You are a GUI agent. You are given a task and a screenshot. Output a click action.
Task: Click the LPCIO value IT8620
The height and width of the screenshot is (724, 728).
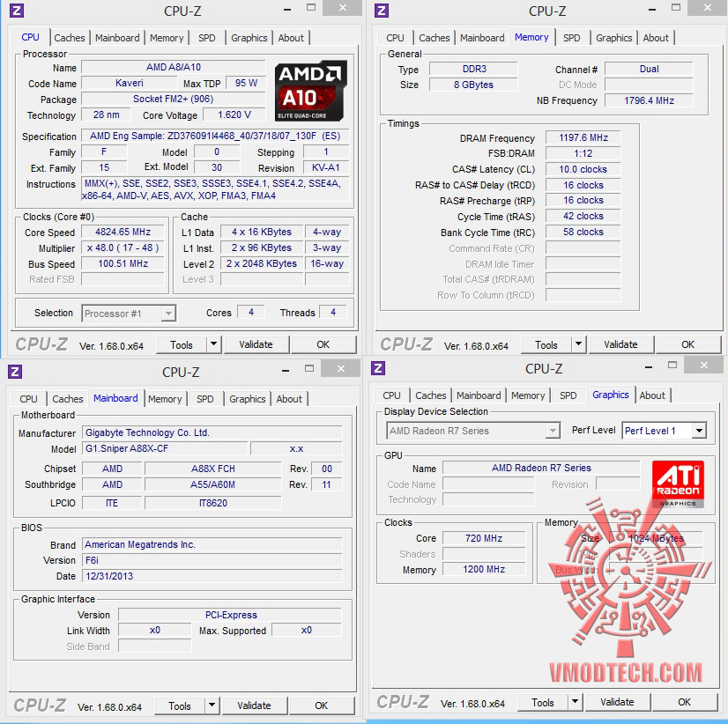pyautogui.click(x=213, y=503)
